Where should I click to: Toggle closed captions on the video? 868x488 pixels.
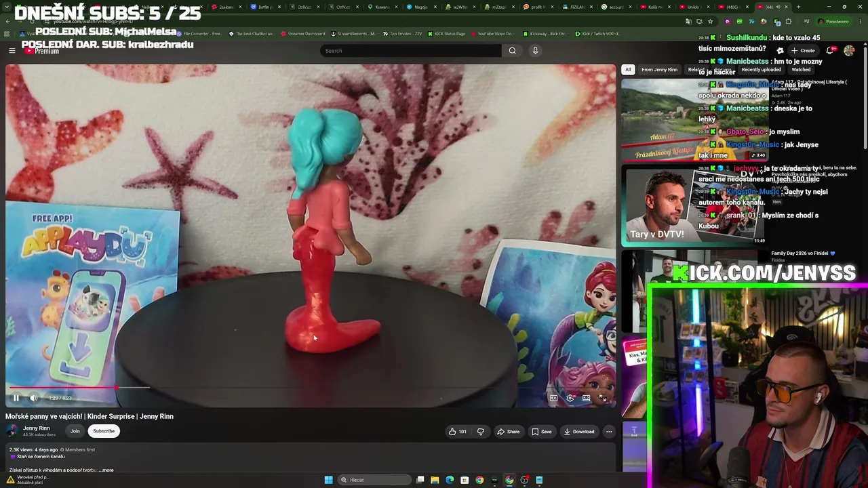point(553,398)
